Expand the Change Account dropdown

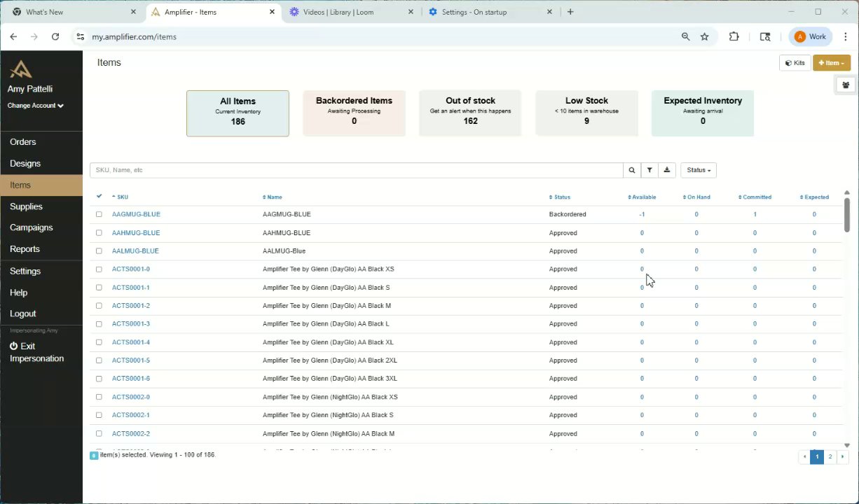[x=35, y=106]
